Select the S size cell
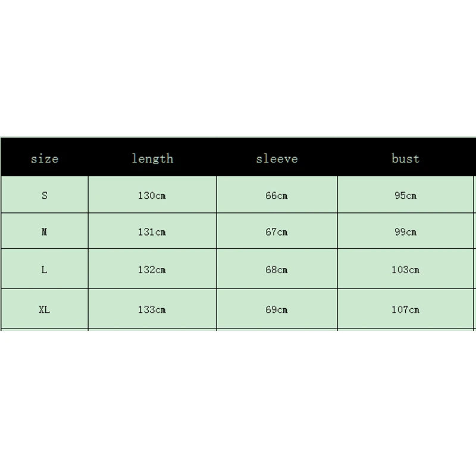 [x=45, y=195]
